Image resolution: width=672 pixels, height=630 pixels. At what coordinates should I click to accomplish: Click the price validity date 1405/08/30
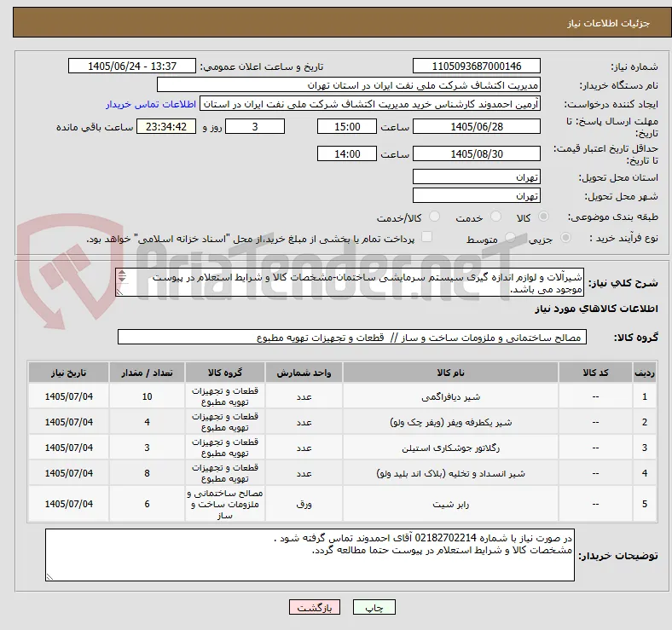(x=476, y=153)
